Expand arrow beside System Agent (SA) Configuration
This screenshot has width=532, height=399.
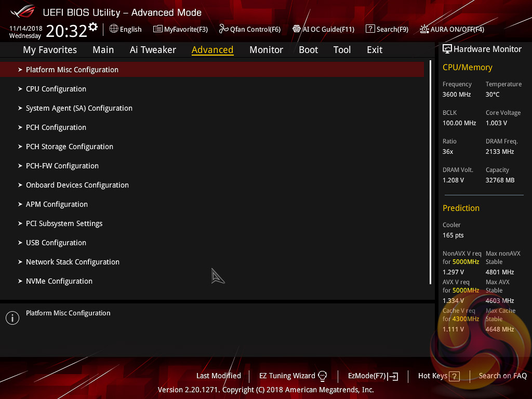pos(20,108)
